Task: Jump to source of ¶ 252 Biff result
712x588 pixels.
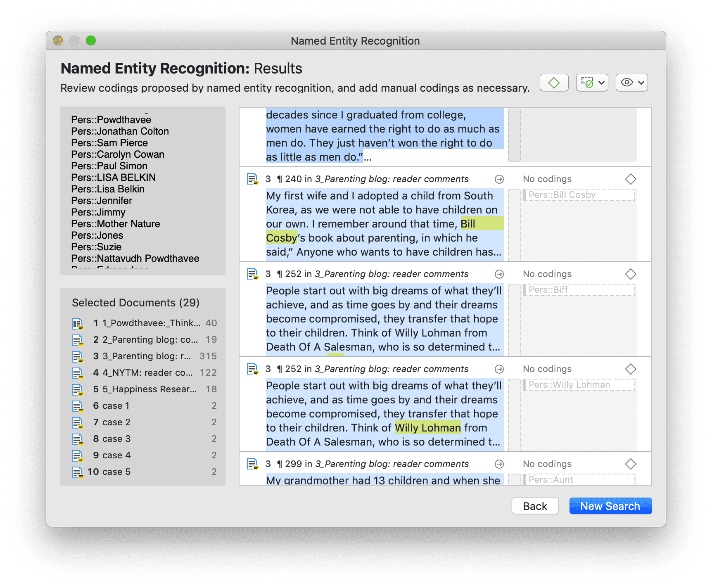Action: (x=499, y=274)
